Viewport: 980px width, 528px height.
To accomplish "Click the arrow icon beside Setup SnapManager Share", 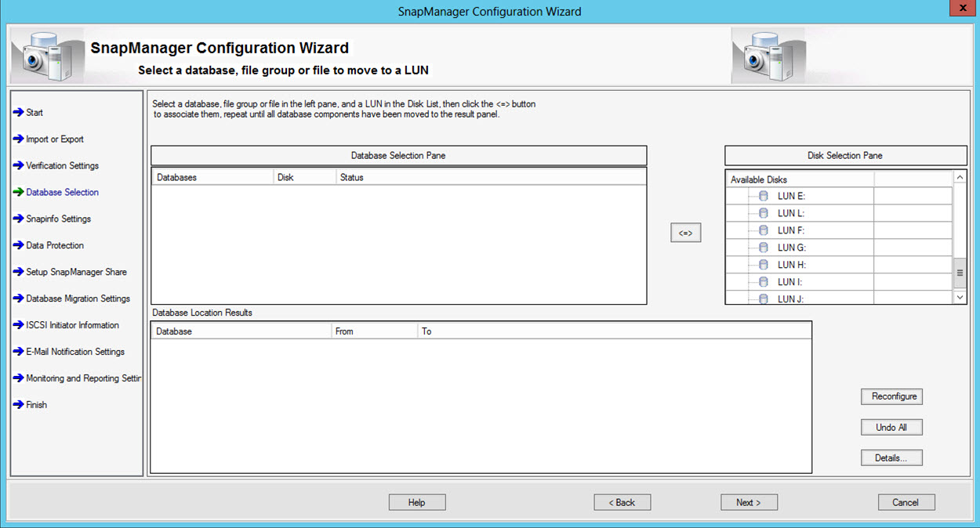I will 18,273.
